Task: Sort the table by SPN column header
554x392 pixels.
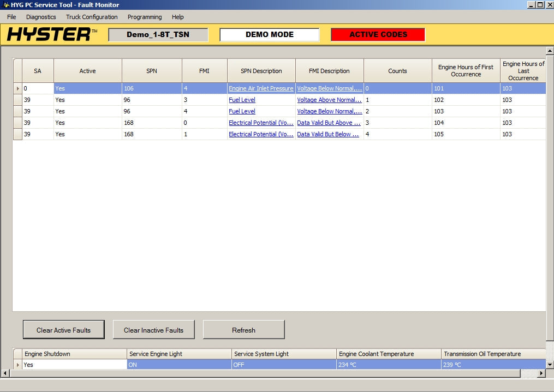Action: pyautogui.click(x=151, y=71)
